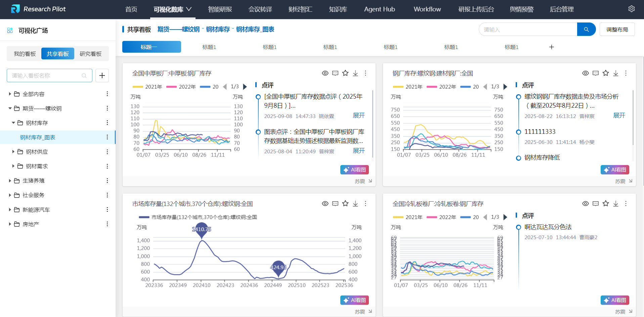
Task: Open more options for 全国冷轧板卷厂 chart
Action: 626,204
